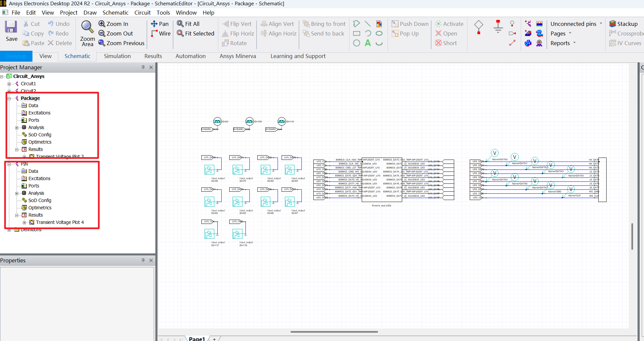Click the Activate component button
The height and width of the screenshot is (341, 644).
pos(449,24)
